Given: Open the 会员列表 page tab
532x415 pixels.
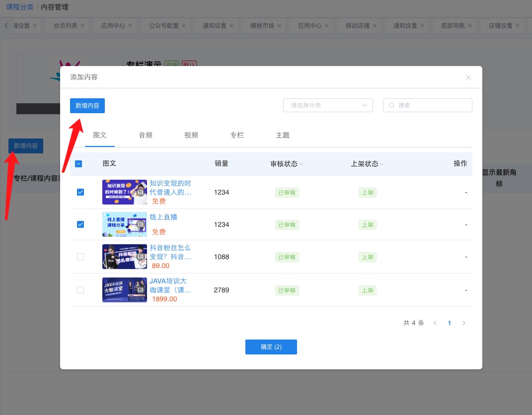Looking at the screenshot, I should [x=66, y=25].
